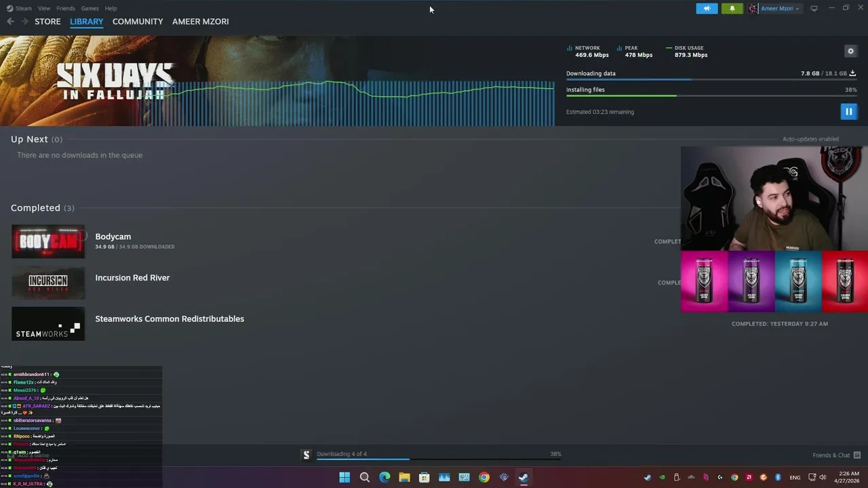Click the NVIDIA system tray icon
868x488 pixels.
663,477
